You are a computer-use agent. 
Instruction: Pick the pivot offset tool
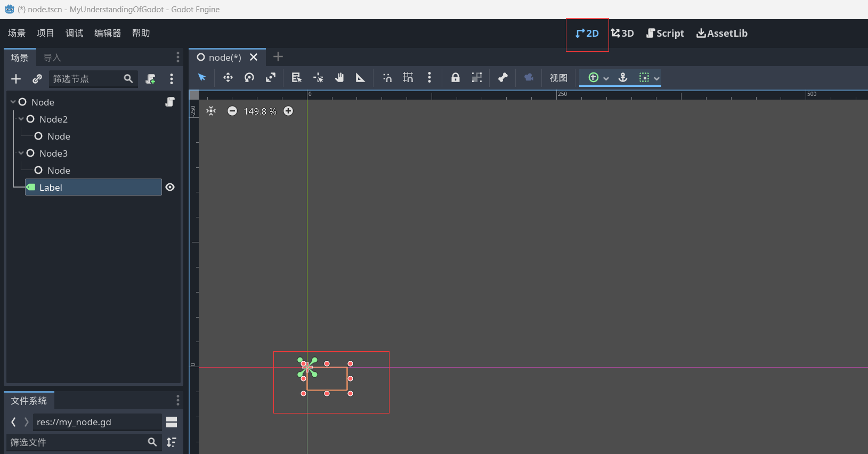coord(318,78)
